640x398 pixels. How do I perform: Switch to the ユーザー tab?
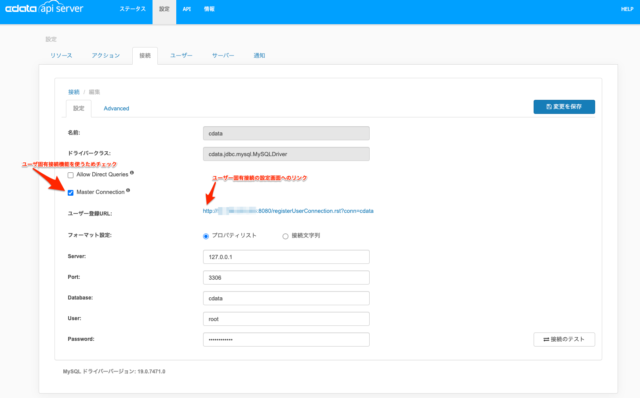pos(181,56)
